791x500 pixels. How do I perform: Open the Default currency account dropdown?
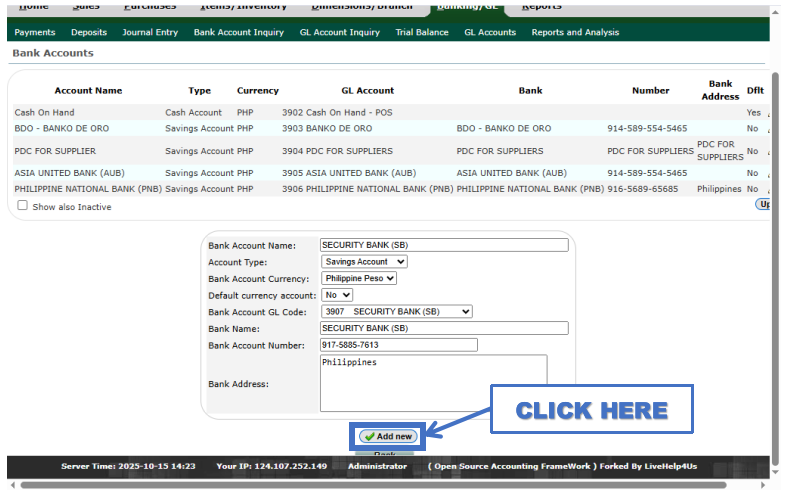click(x=337, y=295)
